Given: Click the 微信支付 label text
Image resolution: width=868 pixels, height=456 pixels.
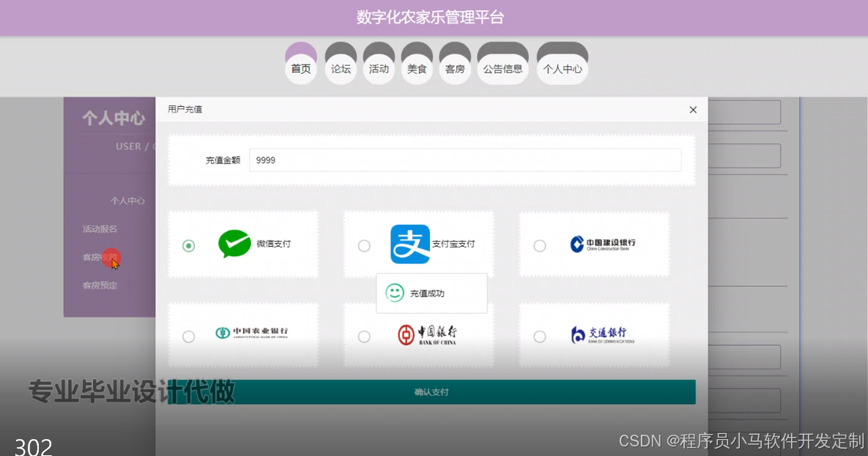Looking at the screenshot, I should (x=273, y=244).
